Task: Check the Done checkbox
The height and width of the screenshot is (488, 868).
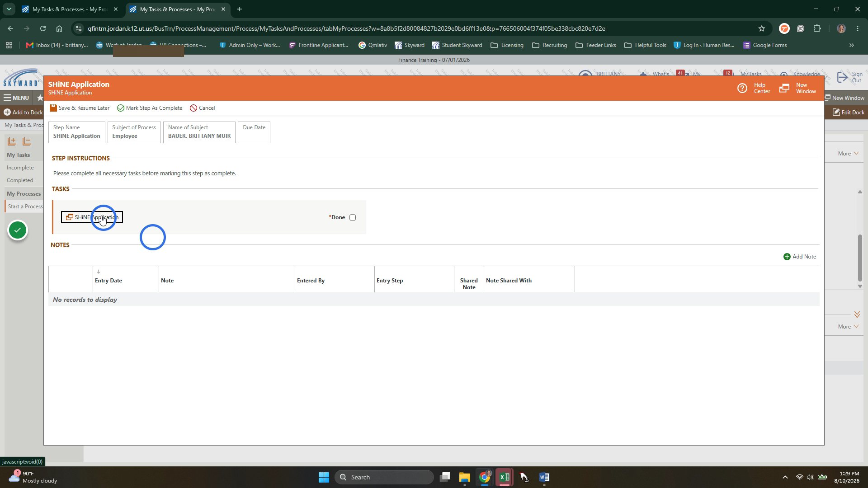Action: click(353, 217)
